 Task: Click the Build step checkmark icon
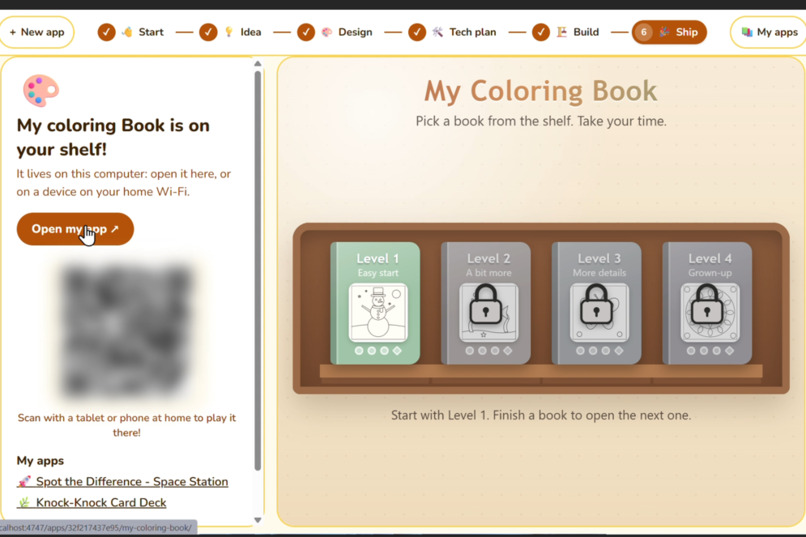tap(541, 32)
